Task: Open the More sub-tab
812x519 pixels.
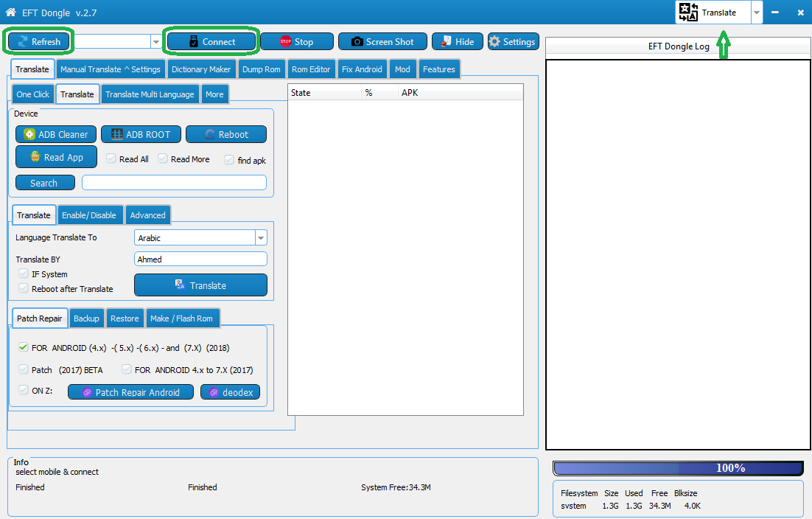Action: [214, 94]
